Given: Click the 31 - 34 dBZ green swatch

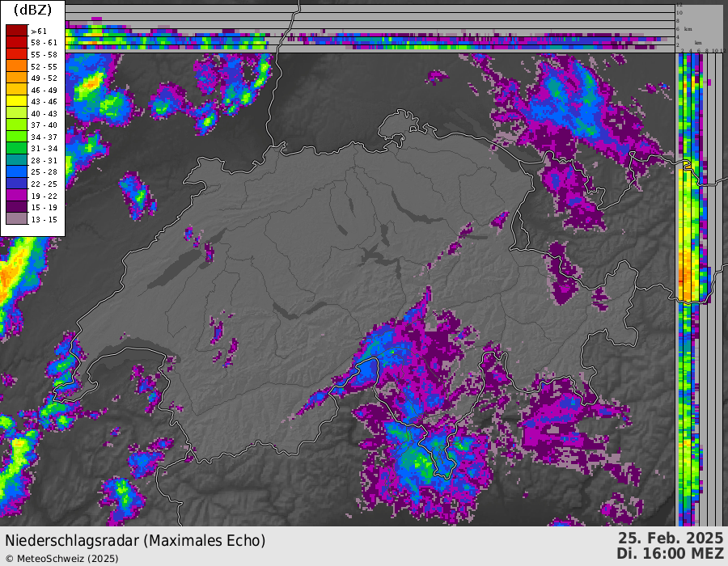Looking at the screenshot, I should (x=16, y=149).
